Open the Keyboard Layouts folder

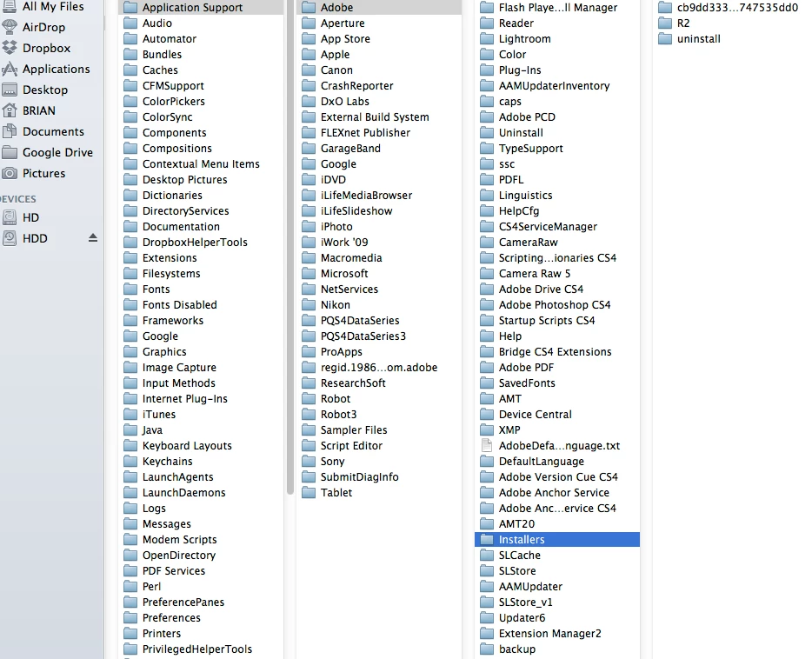[x=201, y=446]
